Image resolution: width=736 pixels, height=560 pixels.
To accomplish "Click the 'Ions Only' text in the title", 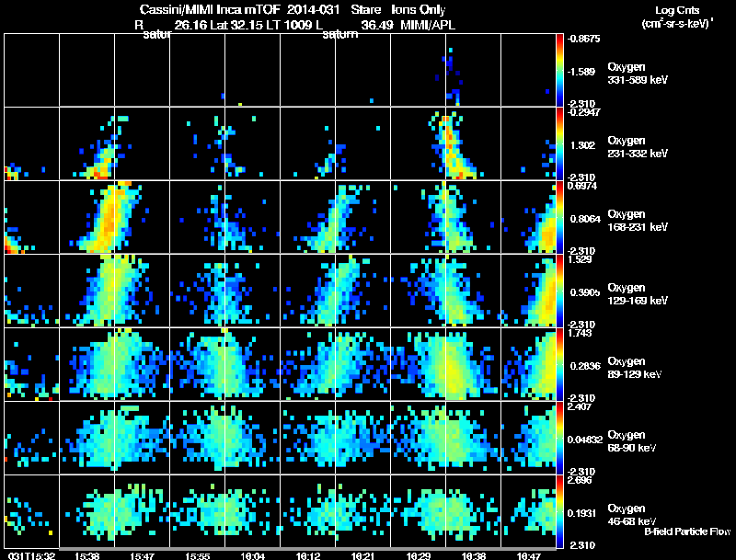I will [x=419, y=9].
